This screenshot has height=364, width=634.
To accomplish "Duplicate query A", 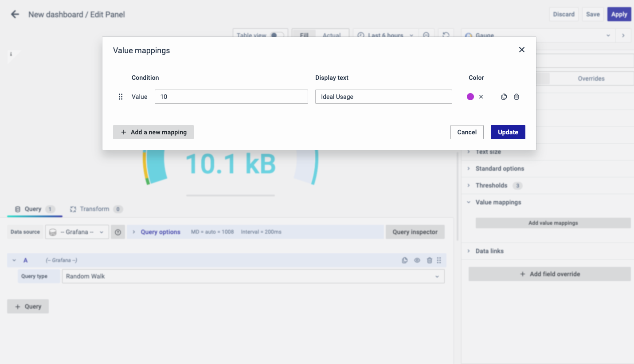I will tap(404, 260).
